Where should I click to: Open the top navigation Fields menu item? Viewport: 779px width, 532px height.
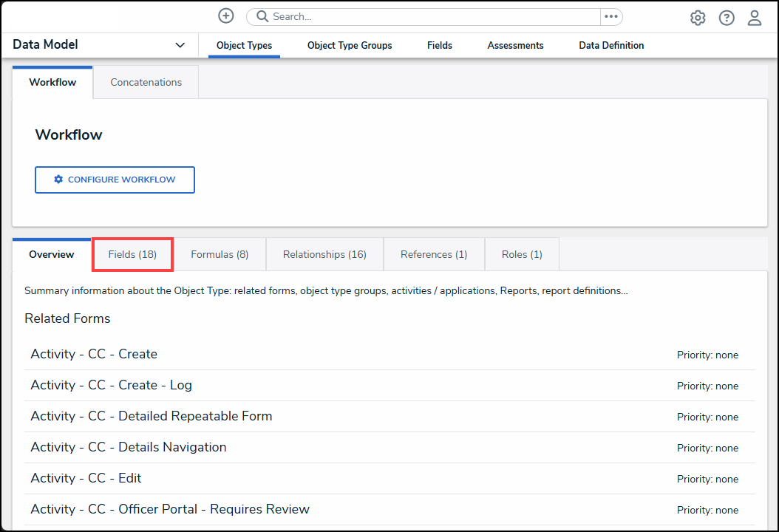pyautogui.click(x=440, y=45)
